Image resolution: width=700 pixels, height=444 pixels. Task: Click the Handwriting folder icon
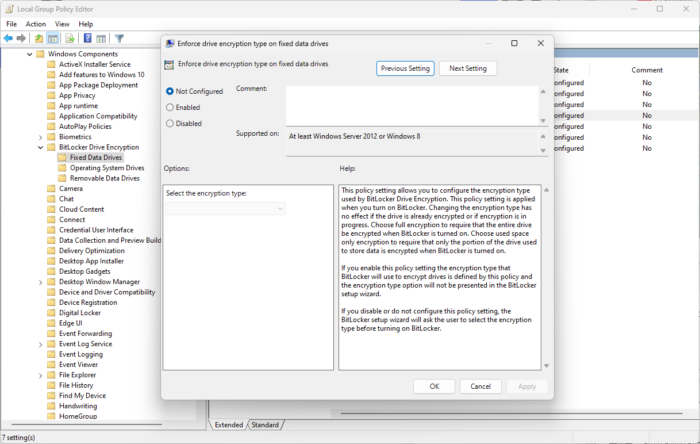pos(51,406)
